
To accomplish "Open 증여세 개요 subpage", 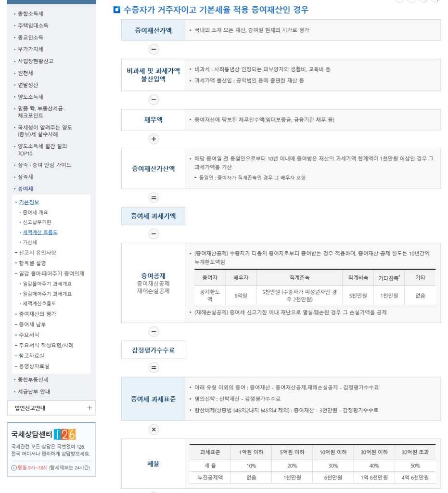I will pyautogui.click(x=35, y=212).
